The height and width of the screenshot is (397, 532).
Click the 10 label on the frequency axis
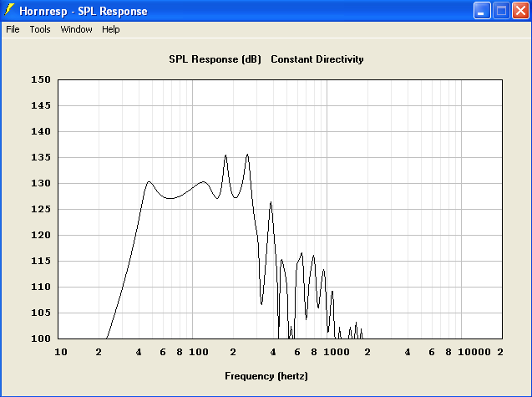pyautogui.click(x=61, y=352)
